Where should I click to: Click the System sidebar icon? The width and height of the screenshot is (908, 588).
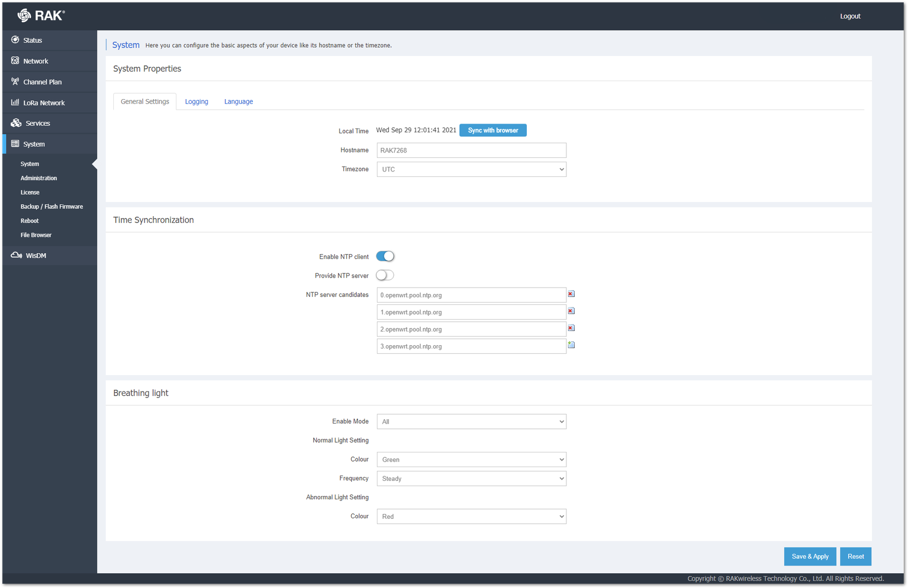point(15,144)
